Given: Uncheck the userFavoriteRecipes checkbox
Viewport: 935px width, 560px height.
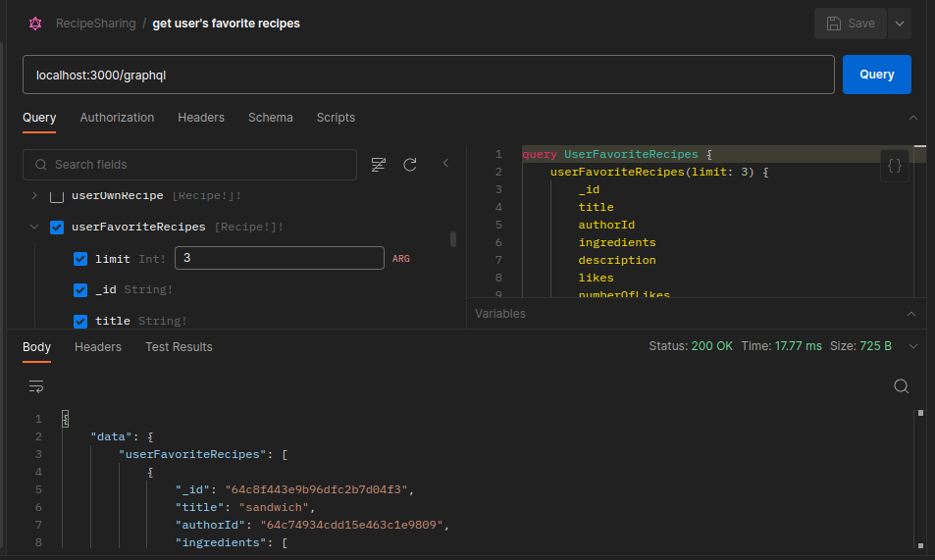Looking at the screenshot, I should (57, 228).
